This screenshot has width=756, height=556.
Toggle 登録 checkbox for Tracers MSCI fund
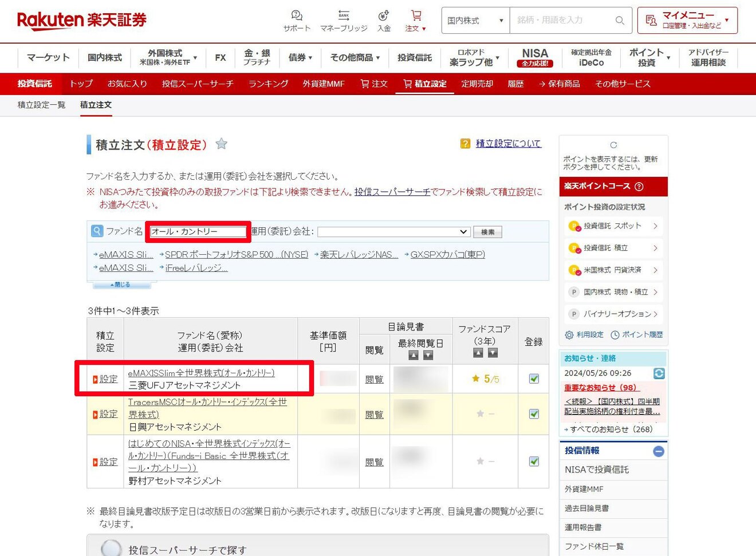pos(534,414)
